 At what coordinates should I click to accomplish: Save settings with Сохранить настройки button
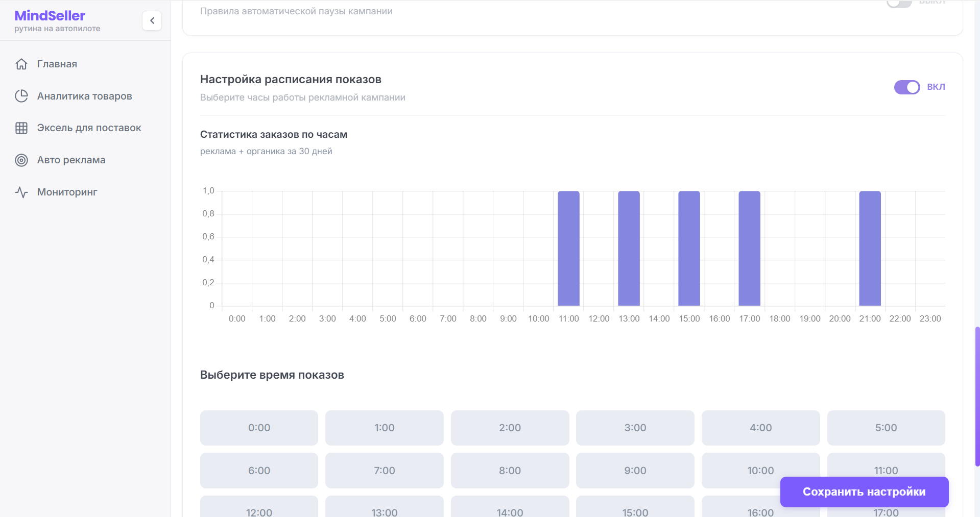click(864, 492)
